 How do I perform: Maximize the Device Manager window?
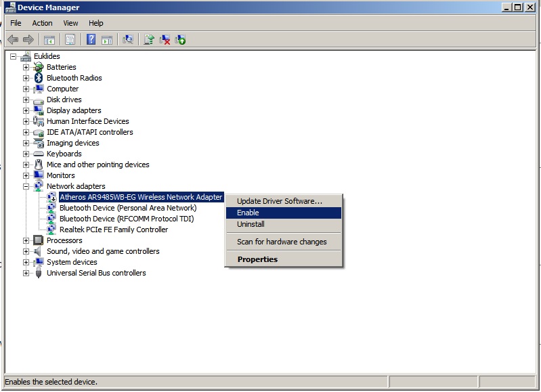coord(518,7)
